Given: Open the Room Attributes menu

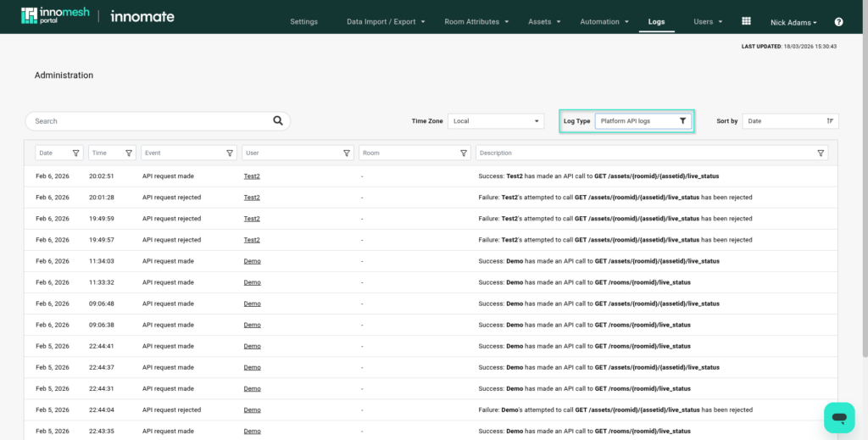Looking at the screenshot, I should click(x=476, y=22).
